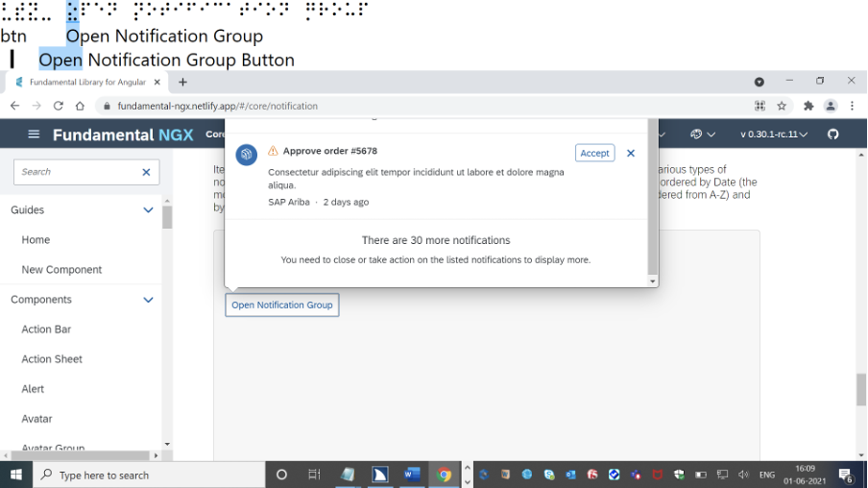Open the Chrome three-dot menu
The height and width of the screenshot is (488, 868).
[x=852, y=106]
